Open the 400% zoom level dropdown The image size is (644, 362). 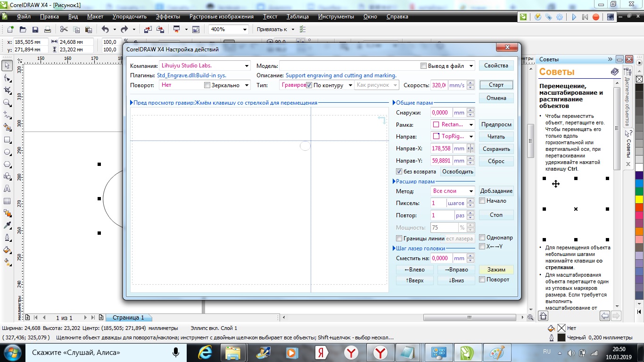pos(245,29)
